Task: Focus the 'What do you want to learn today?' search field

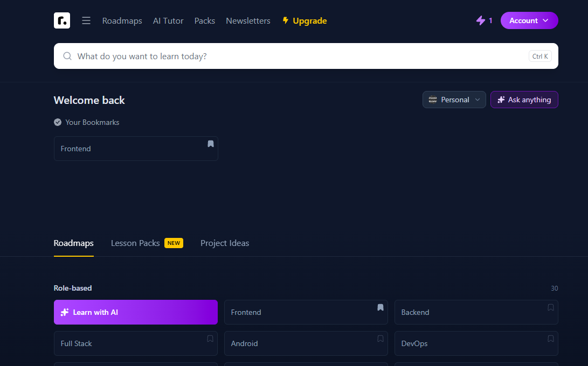Action: tap(306, 56)
